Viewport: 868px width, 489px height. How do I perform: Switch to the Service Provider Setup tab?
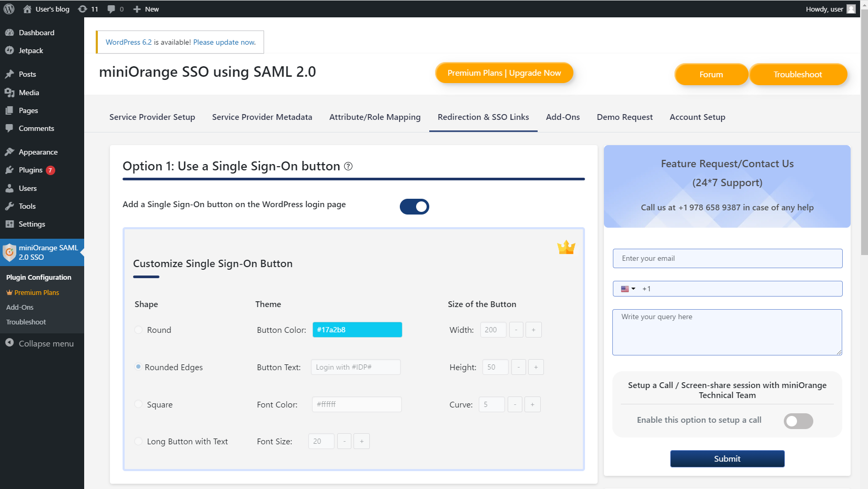coord(152,117)
